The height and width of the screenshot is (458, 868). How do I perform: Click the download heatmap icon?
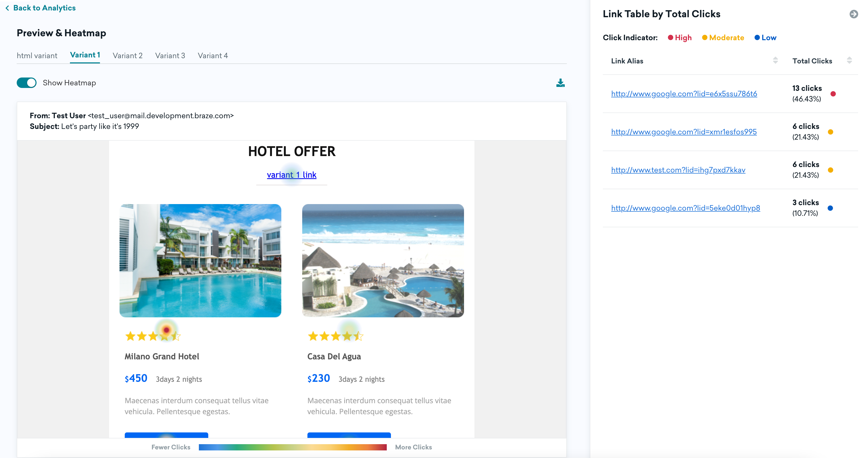pyautogui.click(x=560, y=82)
